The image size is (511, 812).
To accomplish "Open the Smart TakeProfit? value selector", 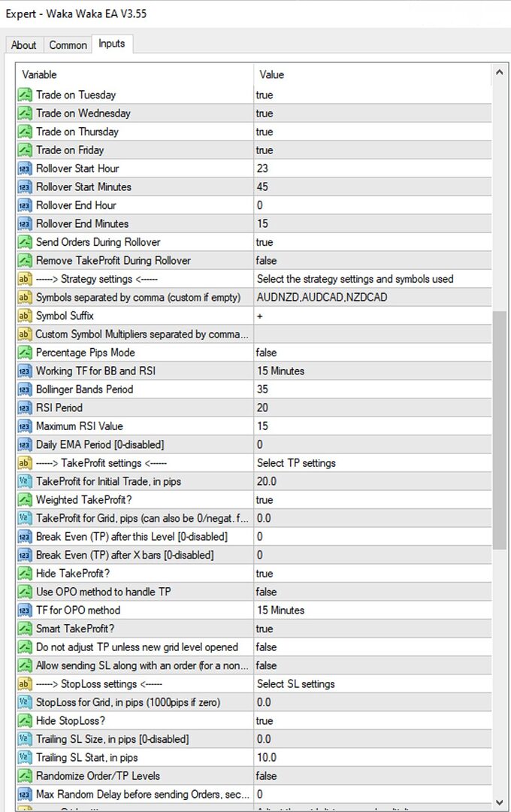I will [x=372, y=629].
